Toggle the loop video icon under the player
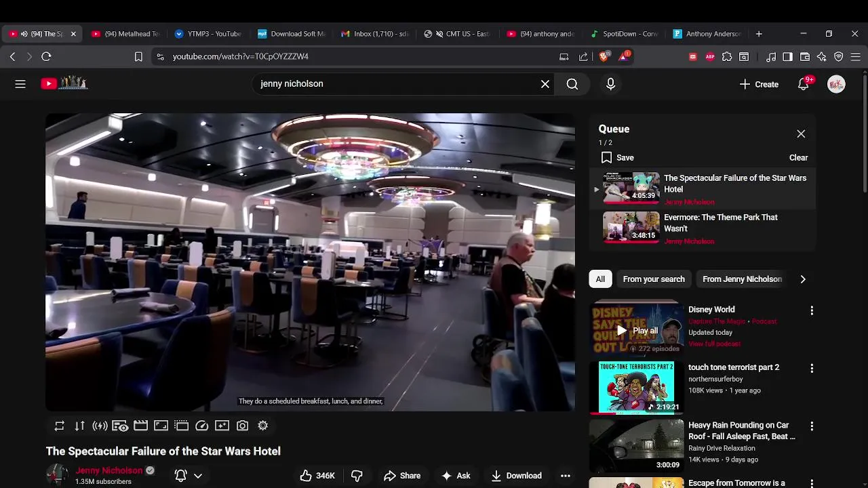The width and height of the screenshot is (868, 488). 60,426
